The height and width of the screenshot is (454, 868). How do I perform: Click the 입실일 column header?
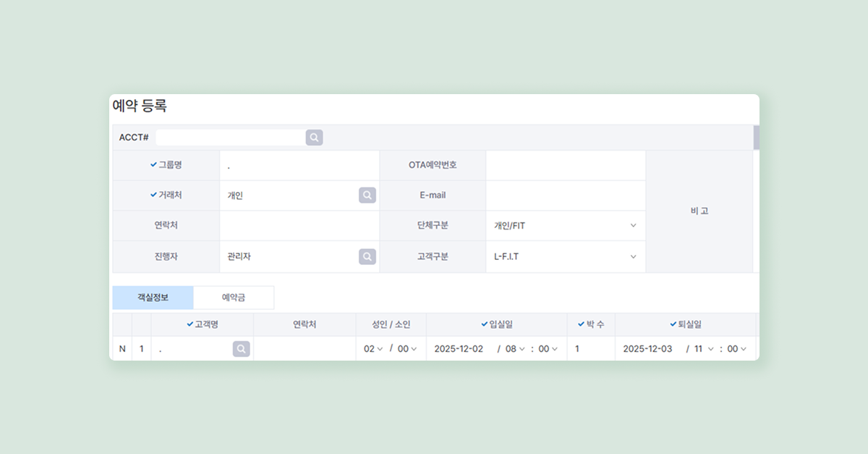[x=496, y=324]
